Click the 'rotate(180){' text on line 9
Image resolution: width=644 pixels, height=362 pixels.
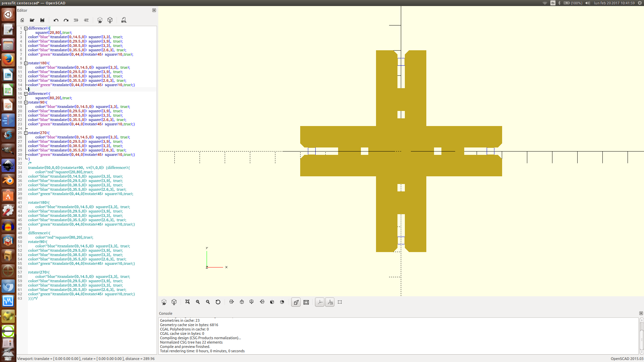point(39,63)
